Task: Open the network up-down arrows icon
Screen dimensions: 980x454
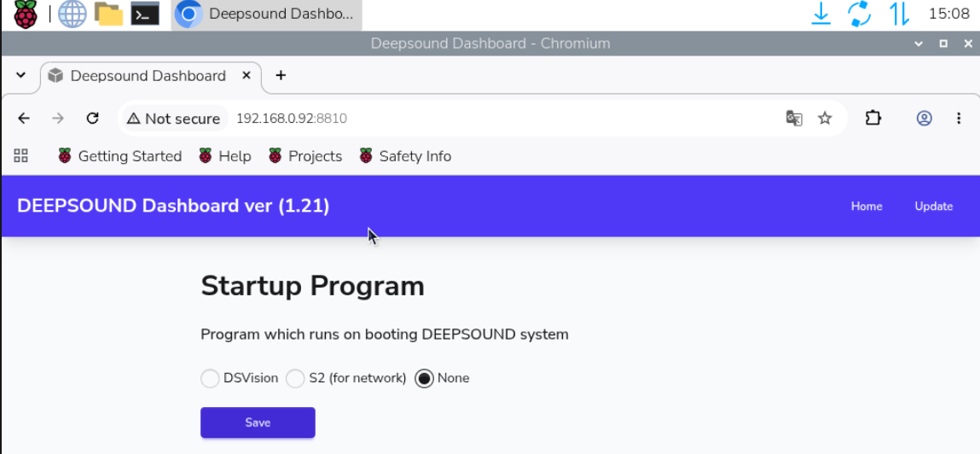Action: 899,14
